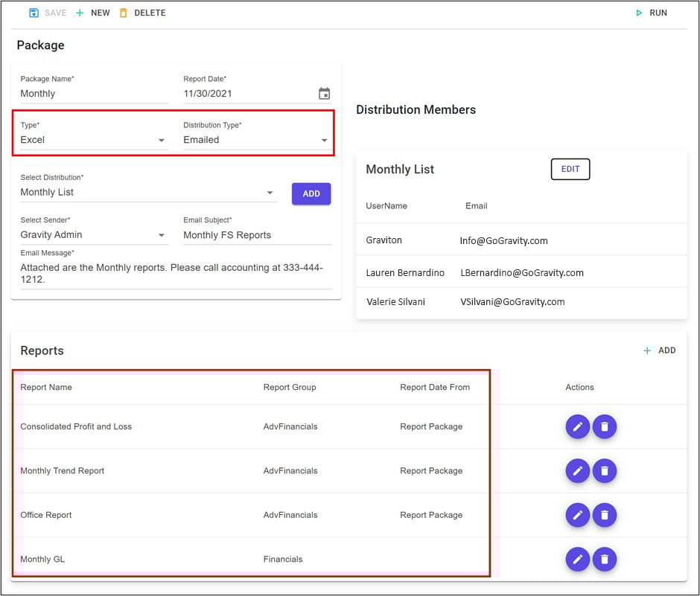Edit the Monthly GL report

pyautogui.click(x=577, y=559)
